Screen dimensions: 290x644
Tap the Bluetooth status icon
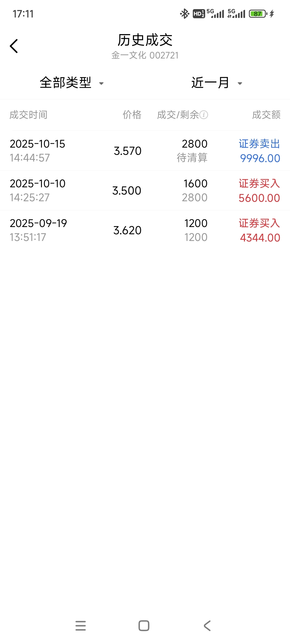184,14
